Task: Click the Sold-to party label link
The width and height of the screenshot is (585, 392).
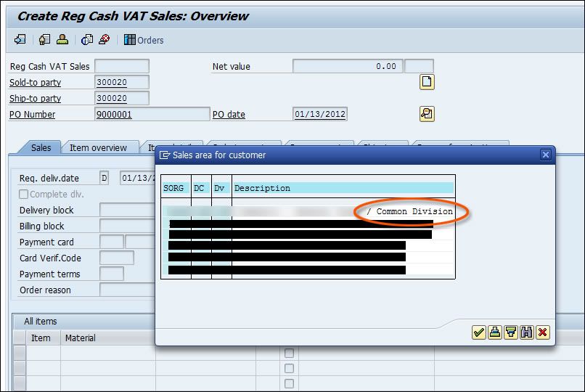Action: point(35,83)
